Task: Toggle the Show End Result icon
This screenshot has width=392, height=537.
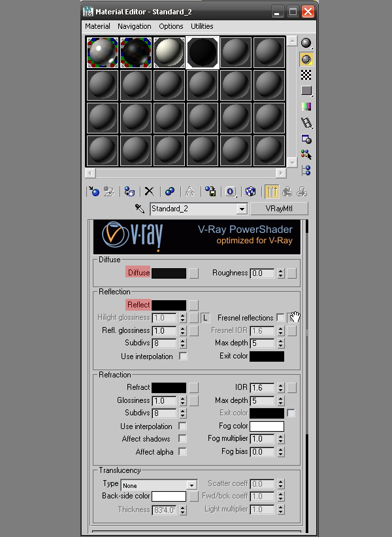Action: pos(272,192)
